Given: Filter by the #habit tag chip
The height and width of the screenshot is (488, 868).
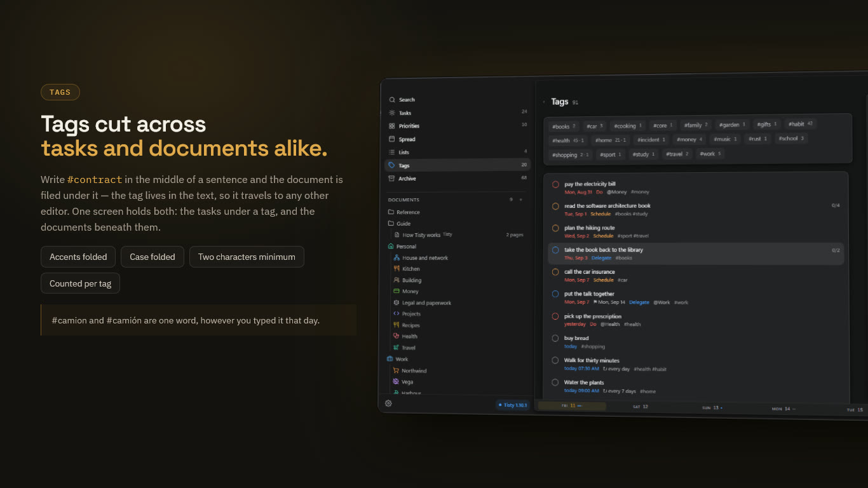Looking at the screenshot, I should coord(801,124).
